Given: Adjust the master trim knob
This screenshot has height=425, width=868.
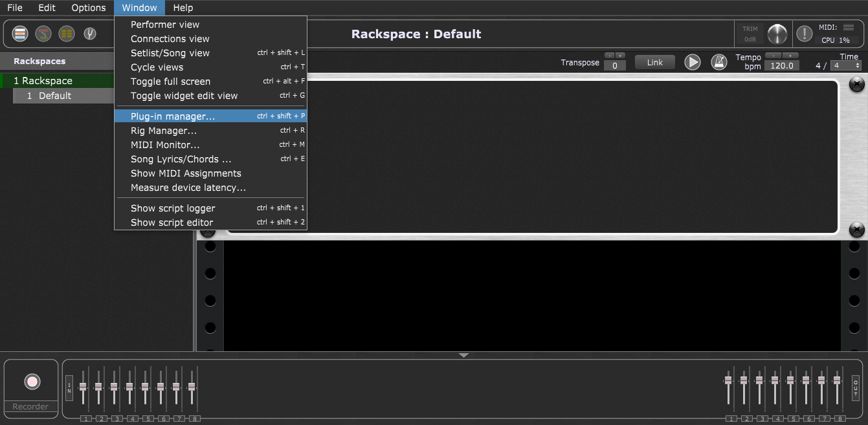Looking at the screenshot, I should point(777,34).
